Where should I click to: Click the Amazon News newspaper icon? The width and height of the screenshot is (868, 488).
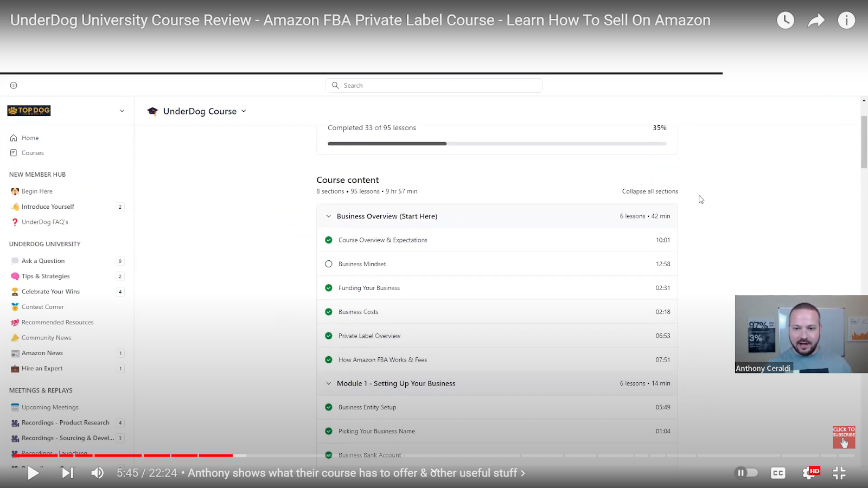15,353
